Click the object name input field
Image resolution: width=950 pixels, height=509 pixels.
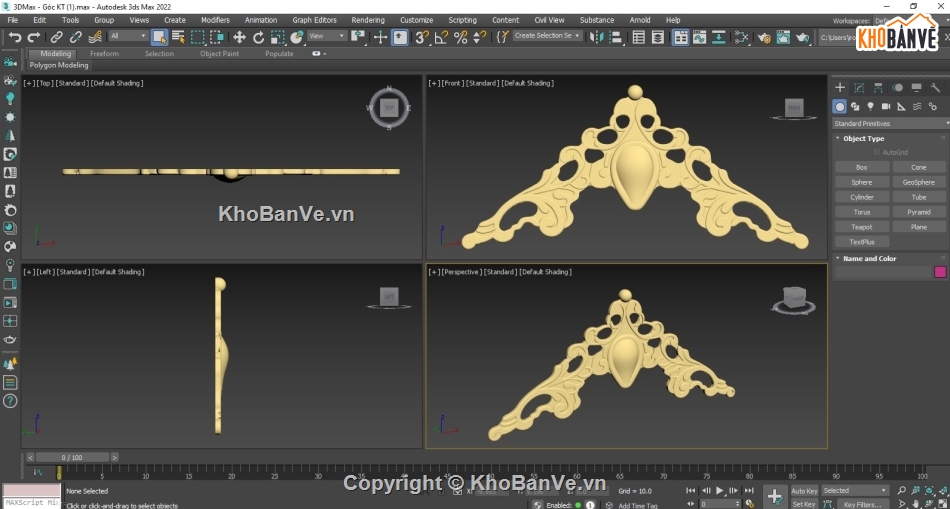coord(883,273)
